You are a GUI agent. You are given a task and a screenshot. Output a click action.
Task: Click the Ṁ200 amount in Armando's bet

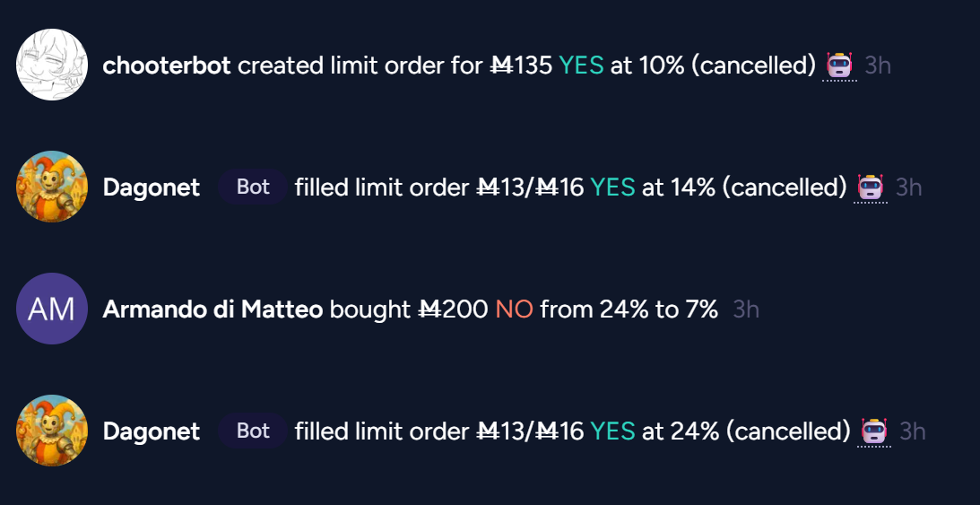click(453, 309)
